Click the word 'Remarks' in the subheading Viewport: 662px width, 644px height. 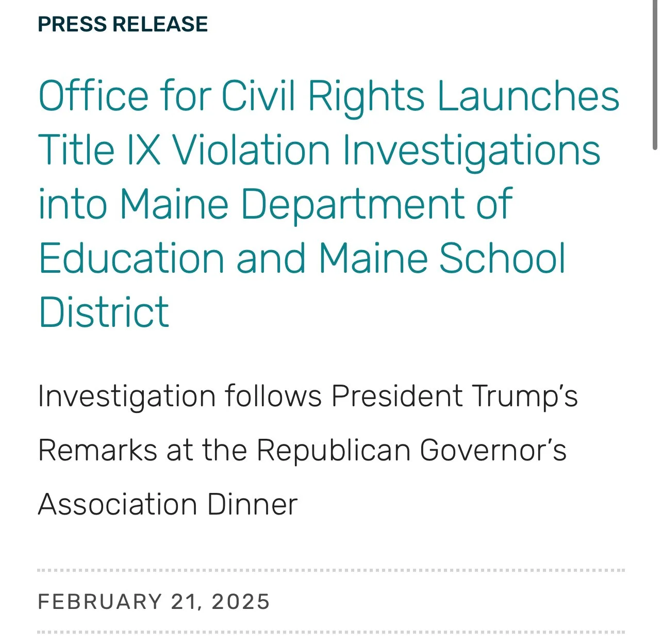pos(98,450)
